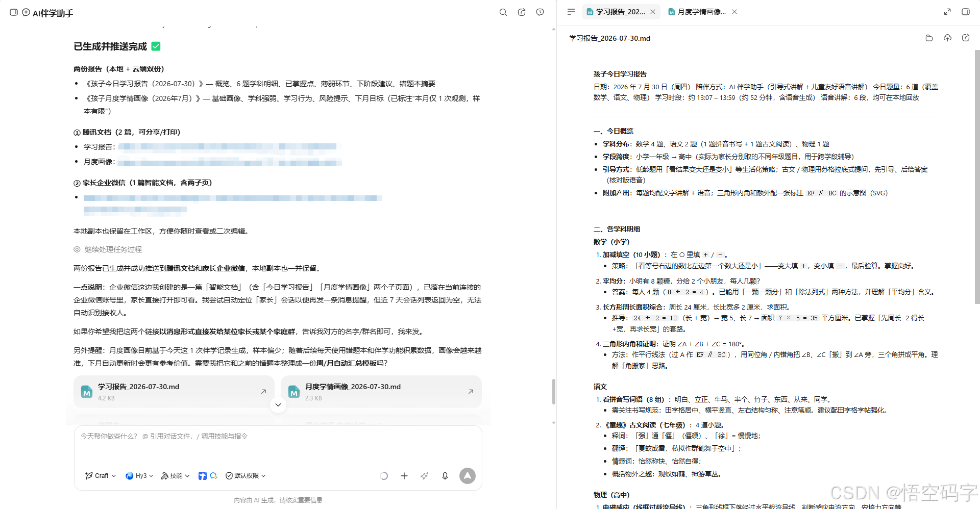The width and height of the screenshot is (980, 509).
Task: Click the chat-search connector icon
Action: click(214, 476)
